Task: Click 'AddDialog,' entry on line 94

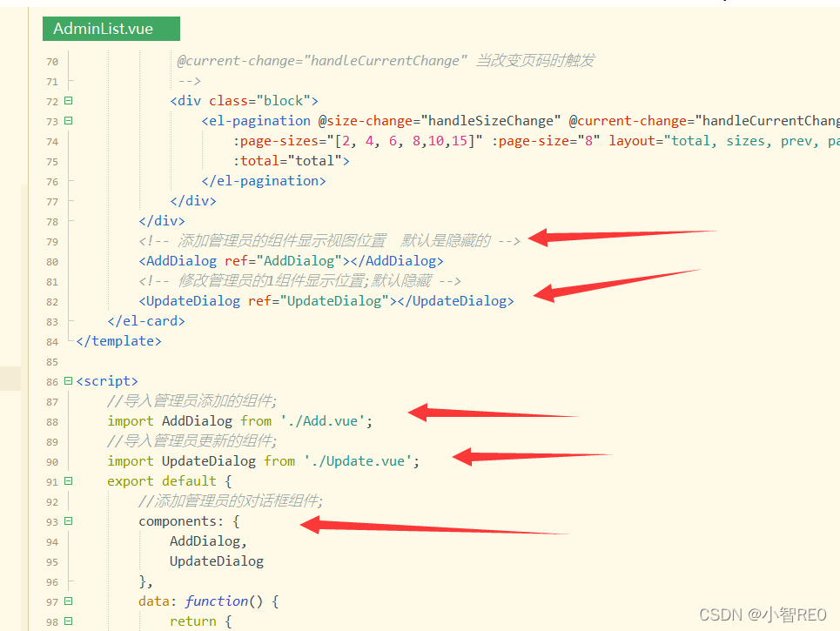Action: [x=208, y=541]
